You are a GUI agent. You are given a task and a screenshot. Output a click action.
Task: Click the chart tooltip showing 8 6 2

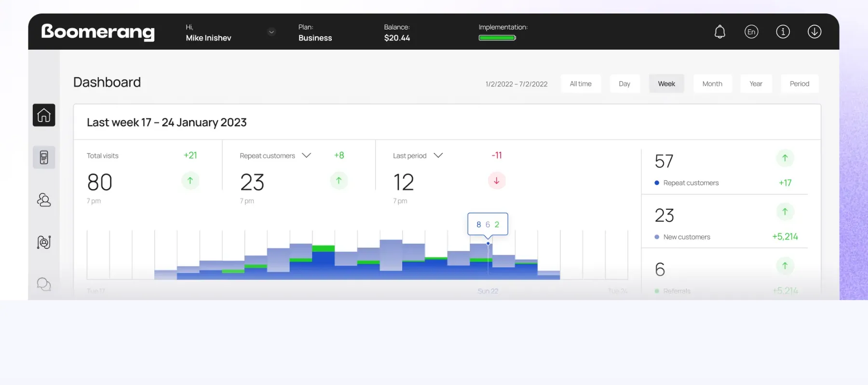click(x=488, y=224)
